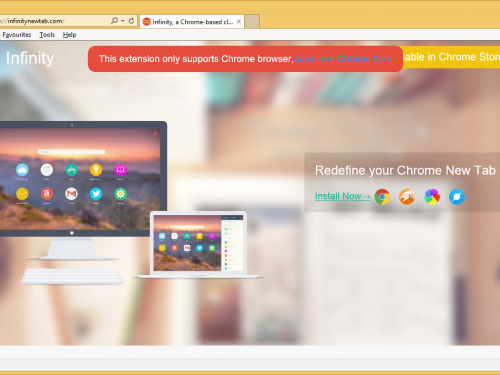The image size is (500, 375).
Task: Choose the multicolor pinwheel browser icon
Action: tap(432, 197)
